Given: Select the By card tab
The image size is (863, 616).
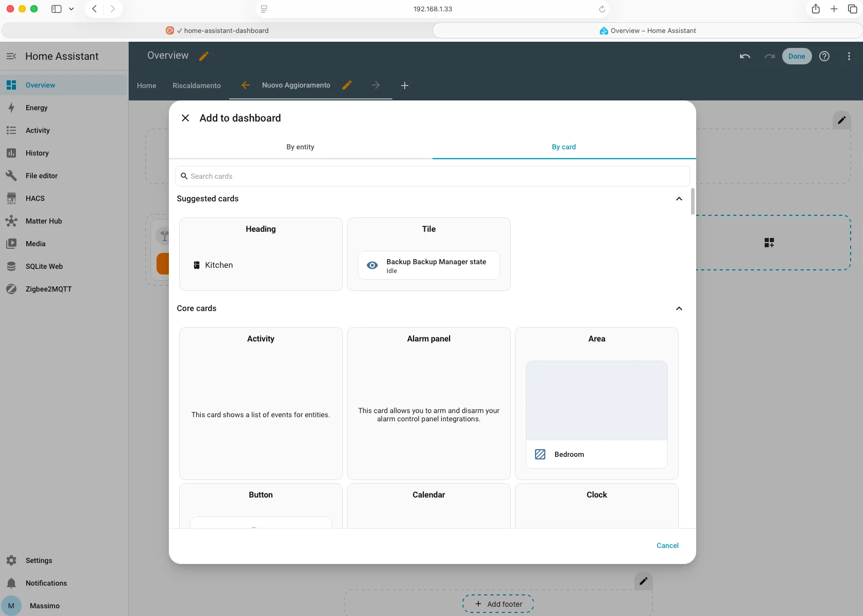Looking at the screenshot, I should (564, 147).
